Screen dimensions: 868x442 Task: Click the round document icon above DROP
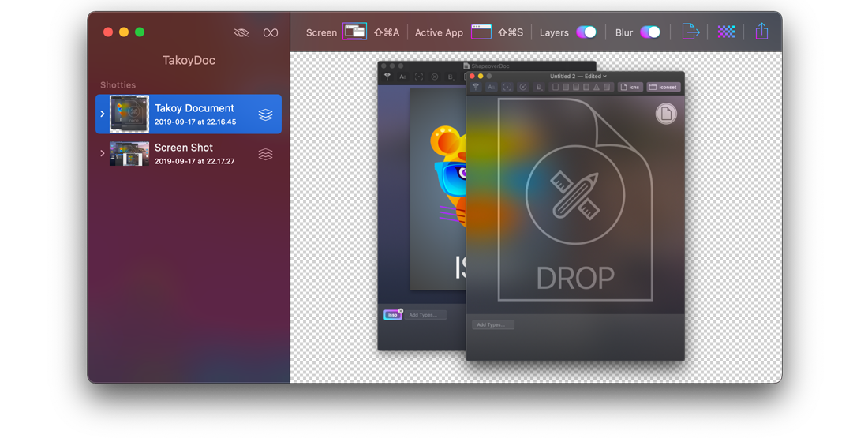pyautogui.click(x=666, y=114)
